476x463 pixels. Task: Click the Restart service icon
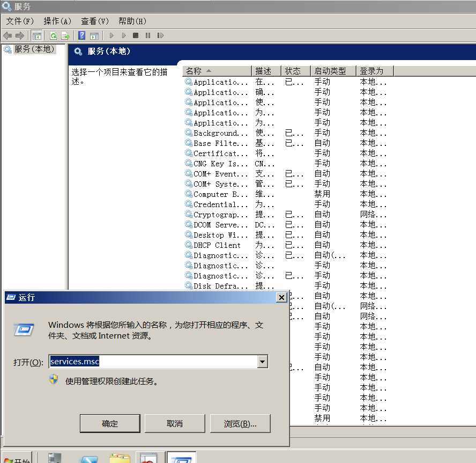160,35
